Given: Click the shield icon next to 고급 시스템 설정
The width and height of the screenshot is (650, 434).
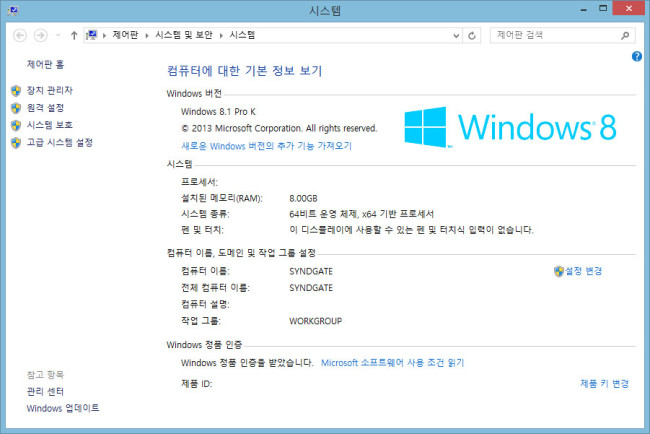Looking at the screenshot, I should coord(16,143).
